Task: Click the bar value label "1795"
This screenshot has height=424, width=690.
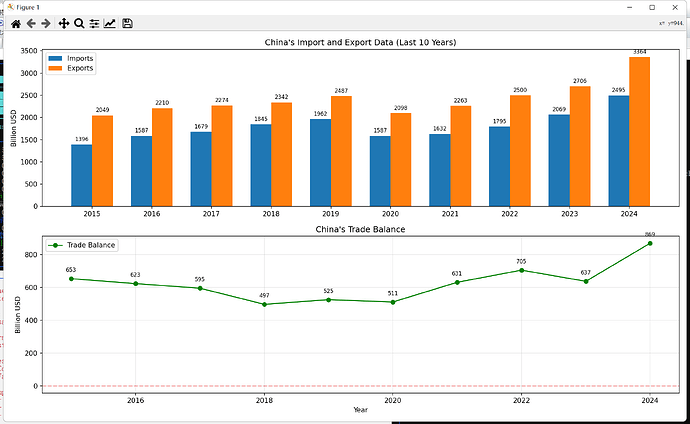Action: tap(499, 121)
